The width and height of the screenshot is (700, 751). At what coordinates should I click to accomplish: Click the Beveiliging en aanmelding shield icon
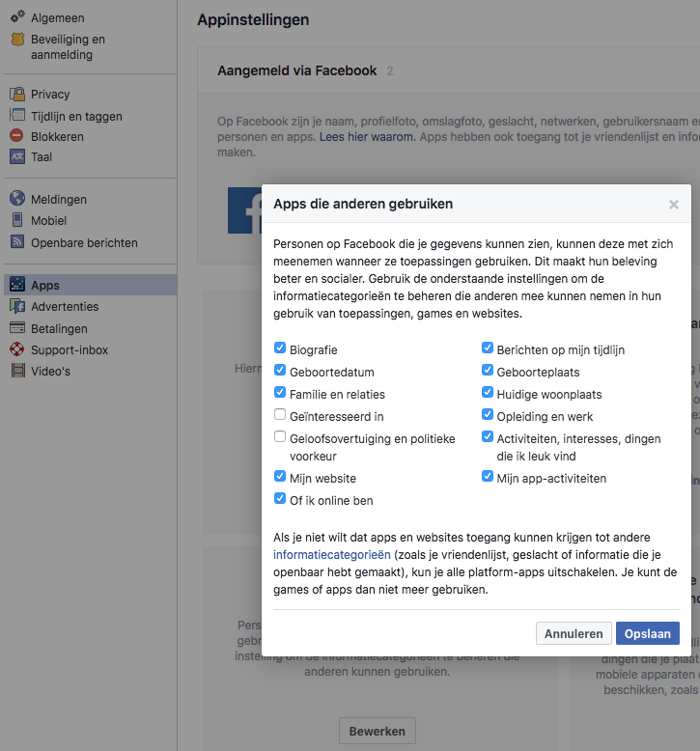[x=17, y=41]
